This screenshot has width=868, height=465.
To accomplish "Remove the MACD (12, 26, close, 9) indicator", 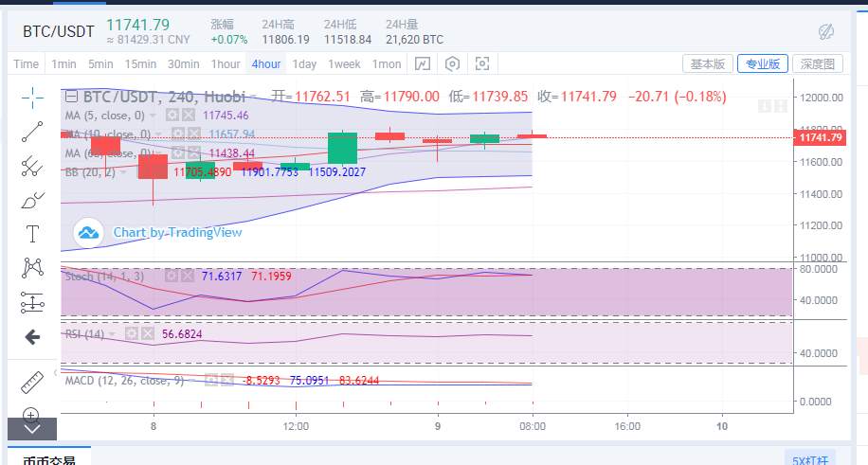I will coord(227,381).
